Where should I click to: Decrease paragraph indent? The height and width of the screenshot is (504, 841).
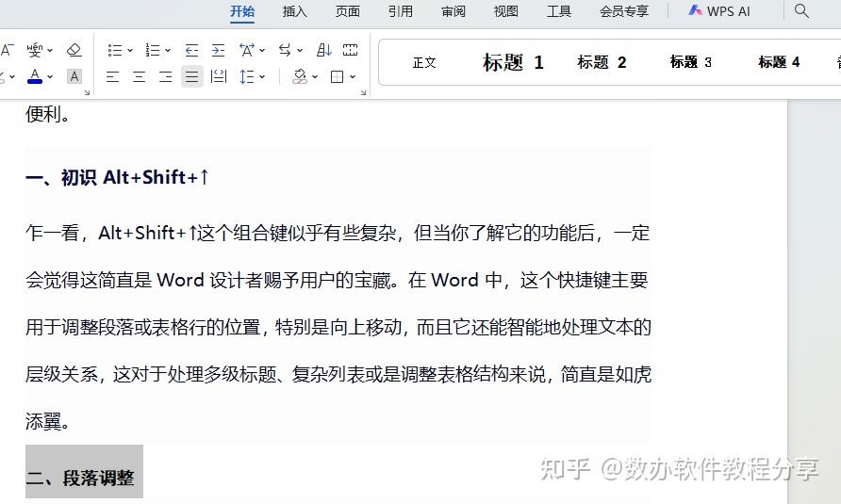(x=192, y=50)
